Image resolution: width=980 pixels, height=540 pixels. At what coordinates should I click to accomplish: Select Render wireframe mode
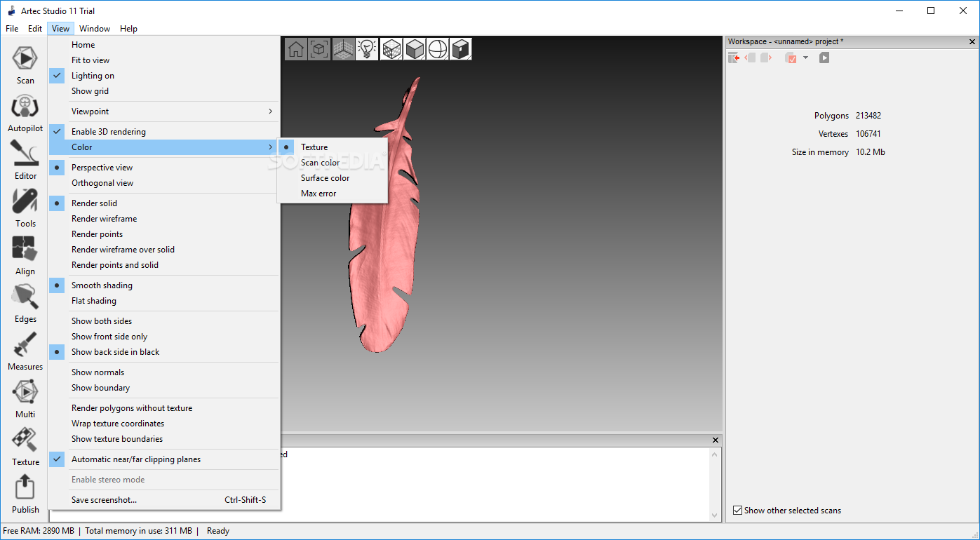click(164, 219)
